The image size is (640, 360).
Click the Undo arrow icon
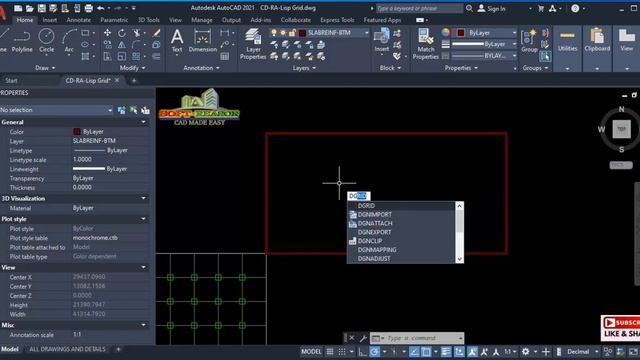(100, 8)
